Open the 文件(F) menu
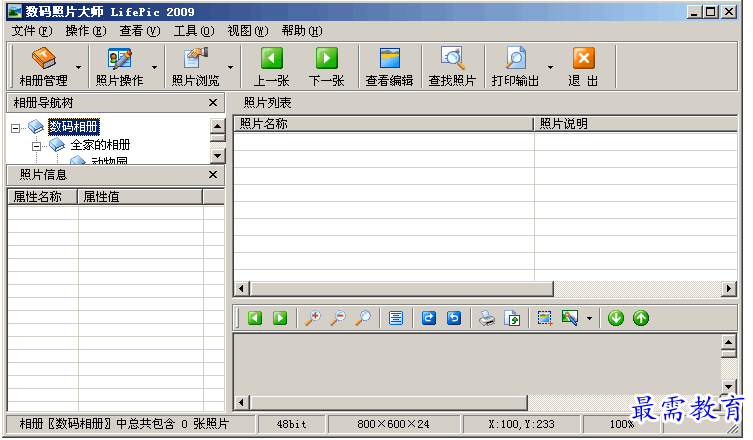The image size is (753, 440). tap(32, 31)
